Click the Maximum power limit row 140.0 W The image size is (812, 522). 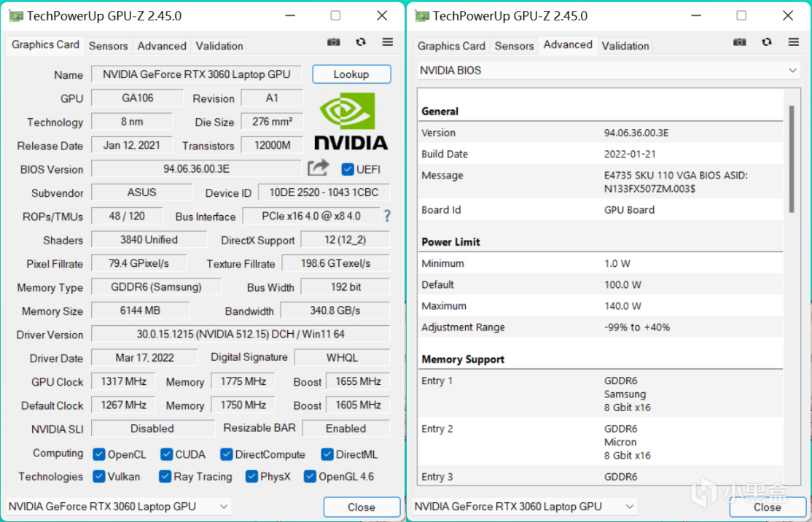click(x=601, y=306)
